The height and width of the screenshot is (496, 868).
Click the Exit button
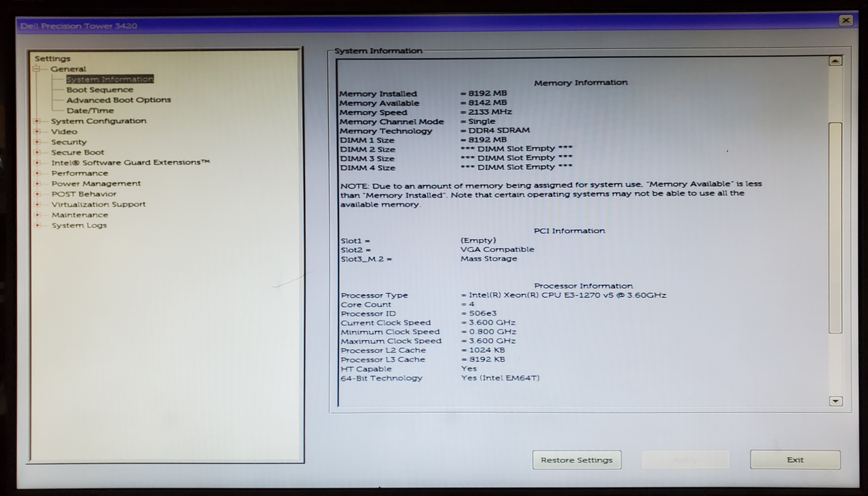[x=795, y=460]
